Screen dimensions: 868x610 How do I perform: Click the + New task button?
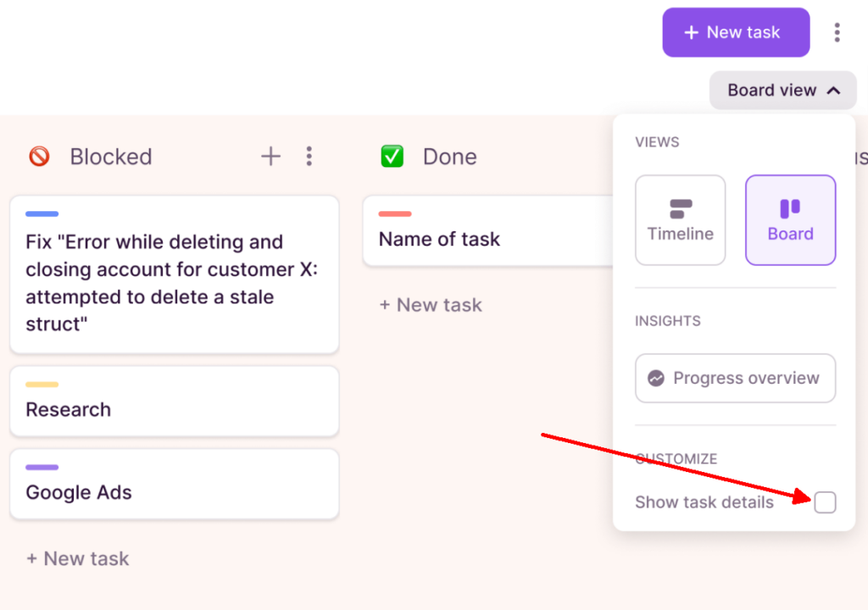coord(735,32)
